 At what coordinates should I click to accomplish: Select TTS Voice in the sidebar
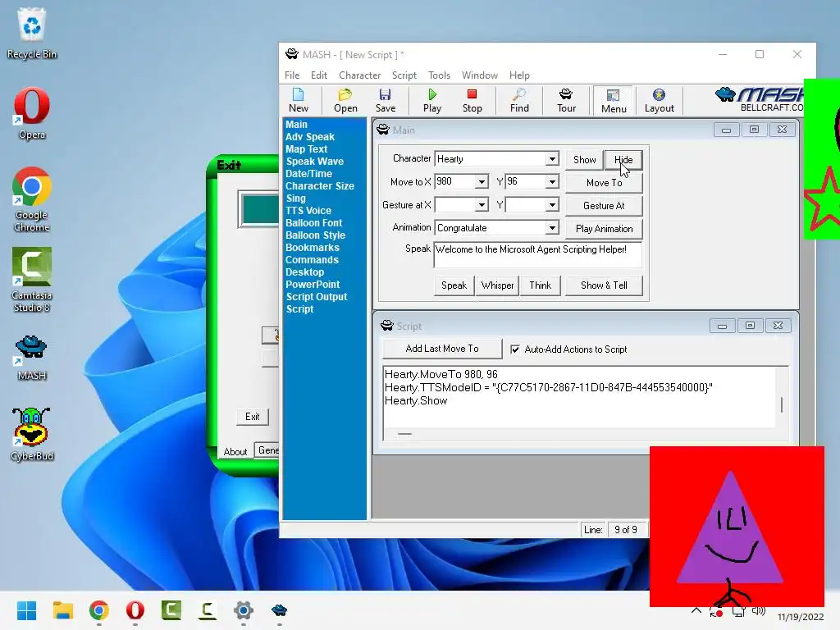click(x=308, y=211)
